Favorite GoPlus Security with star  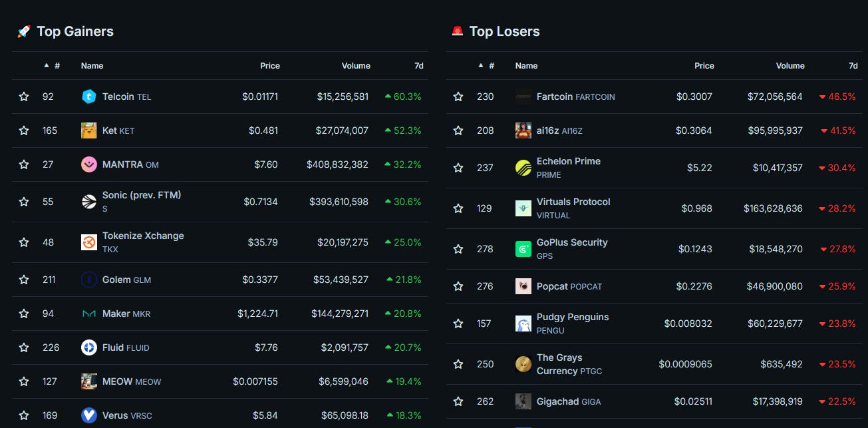[x=458, y=249]
